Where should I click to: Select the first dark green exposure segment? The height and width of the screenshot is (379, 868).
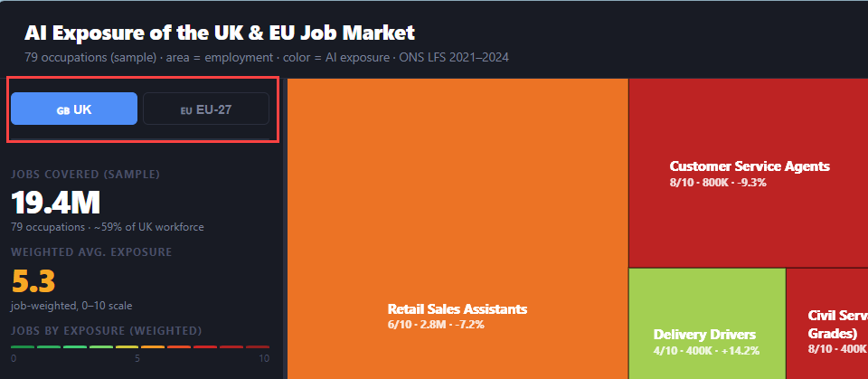[x=23, y=346]
